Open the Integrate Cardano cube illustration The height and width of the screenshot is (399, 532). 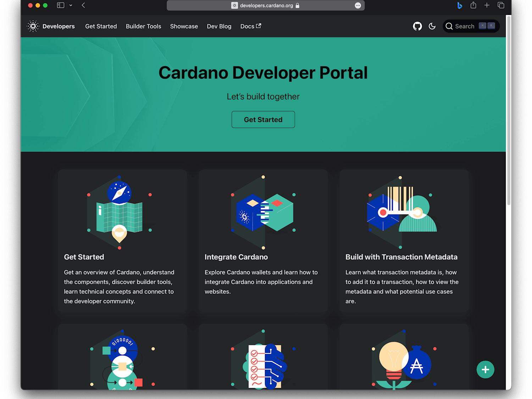[x=263, y=212]
